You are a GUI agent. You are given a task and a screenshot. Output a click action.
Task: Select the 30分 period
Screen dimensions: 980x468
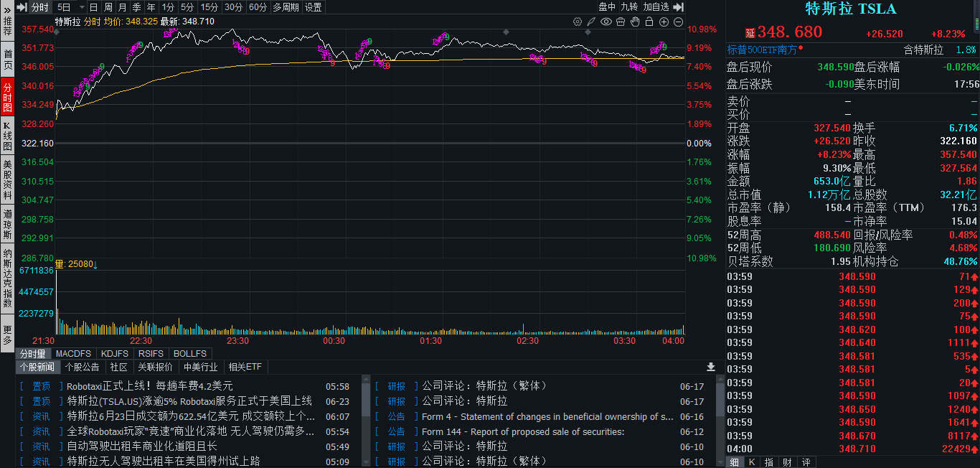pos(234,7)
